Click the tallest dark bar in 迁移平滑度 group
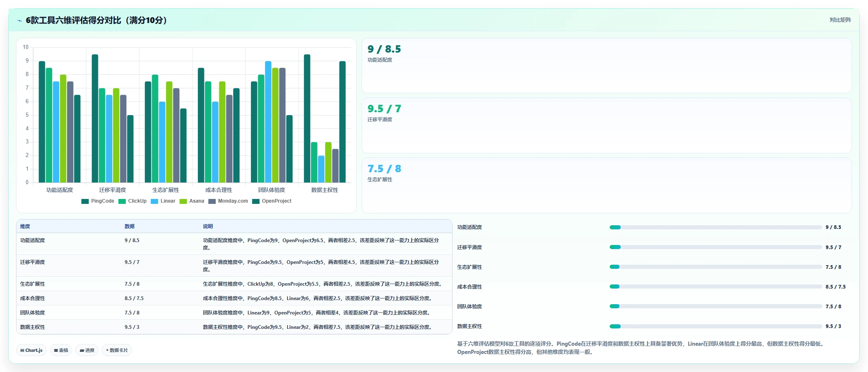This screenshot has width=868, height=372. (x=95, y=118)
